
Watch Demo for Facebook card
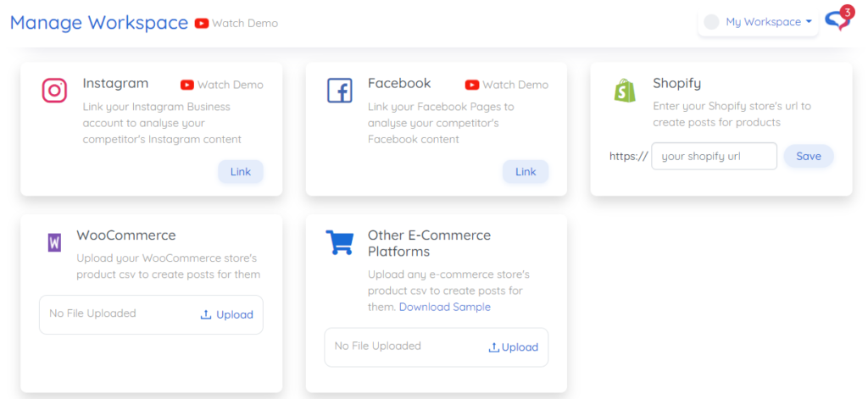tap(507, 85)
